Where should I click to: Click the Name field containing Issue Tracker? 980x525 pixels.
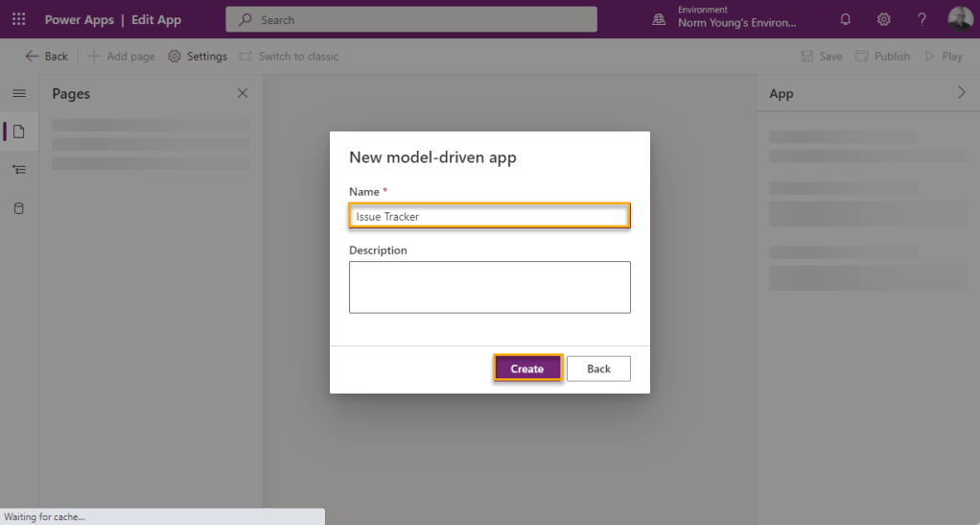pos(489,216)
